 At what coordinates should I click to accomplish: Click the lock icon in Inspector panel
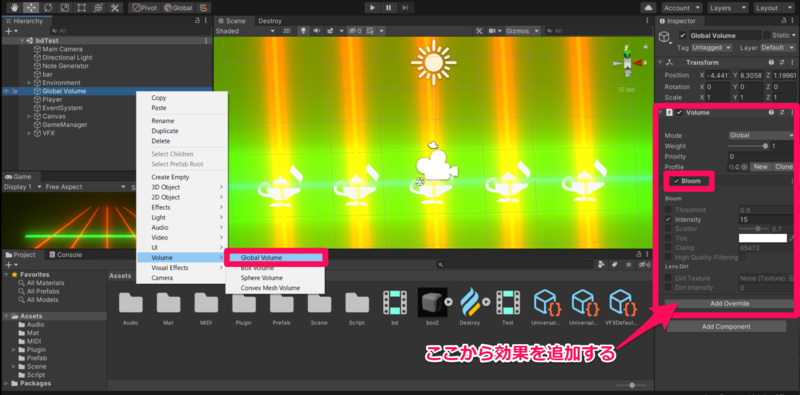pyautogui.click(x=784, y=21)
